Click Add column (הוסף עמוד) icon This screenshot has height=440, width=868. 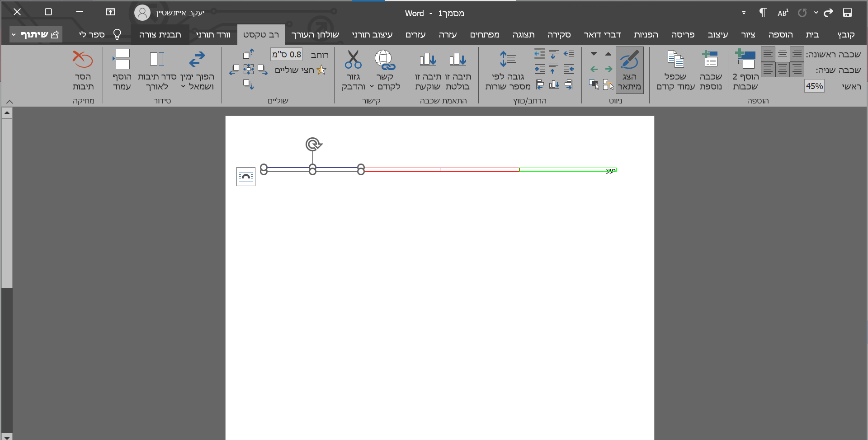122,60
